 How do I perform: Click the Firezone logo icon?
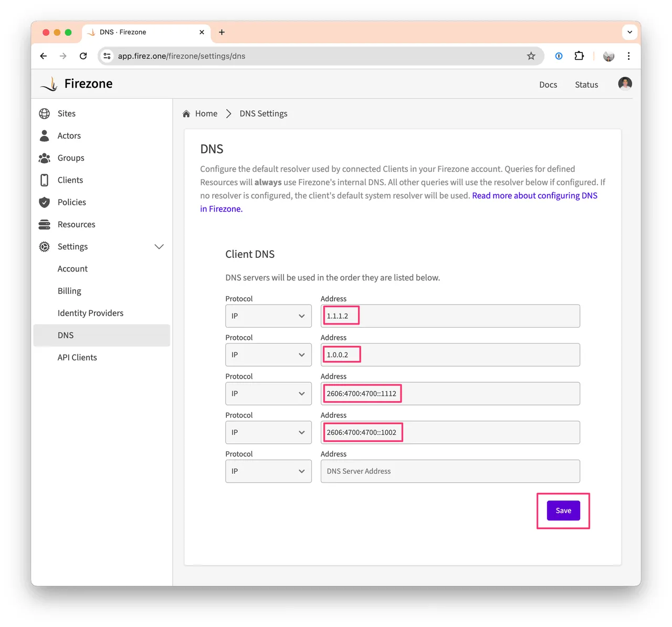click(x=49, y=84)
